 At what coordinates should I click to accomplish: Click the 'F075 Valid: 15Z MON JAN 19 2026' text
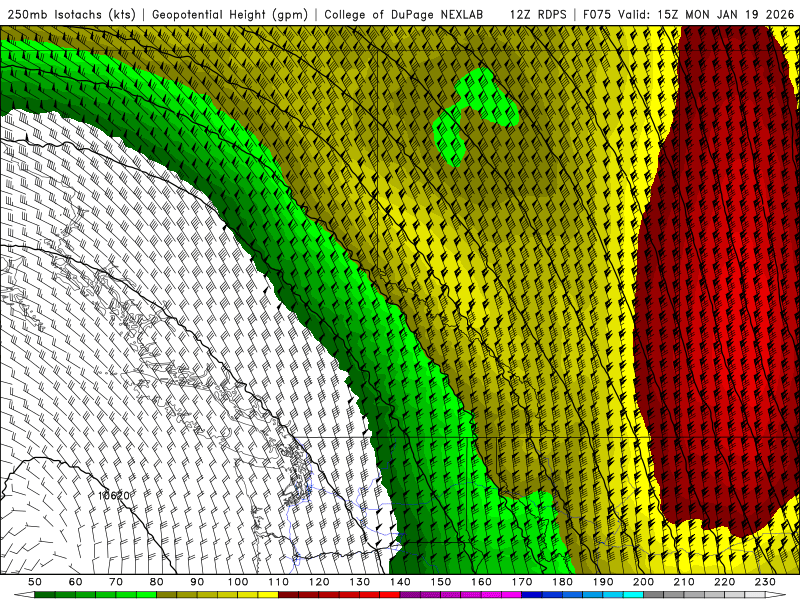(688, 15)
